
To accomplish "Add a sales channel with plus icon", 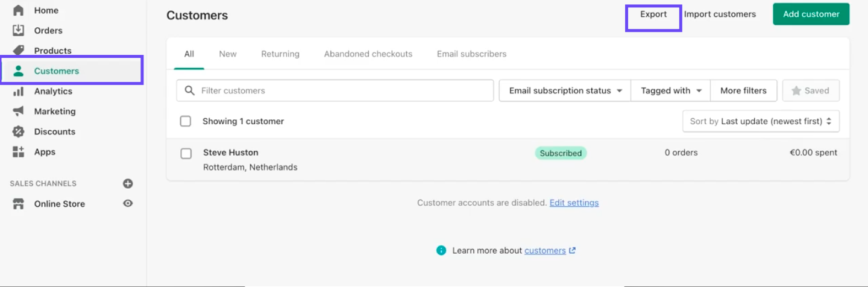I will 128,183.
